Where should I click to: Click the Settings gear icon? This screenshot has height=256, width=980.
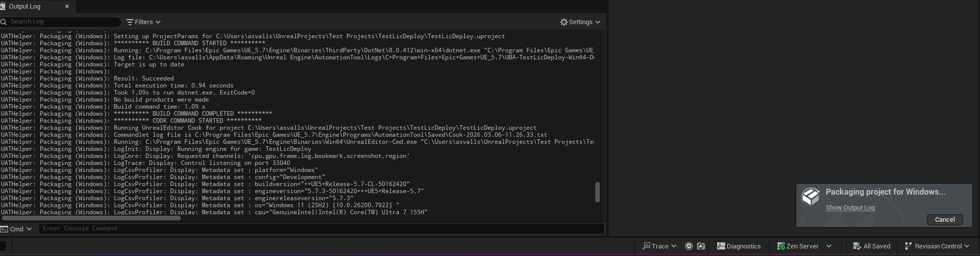564,22
